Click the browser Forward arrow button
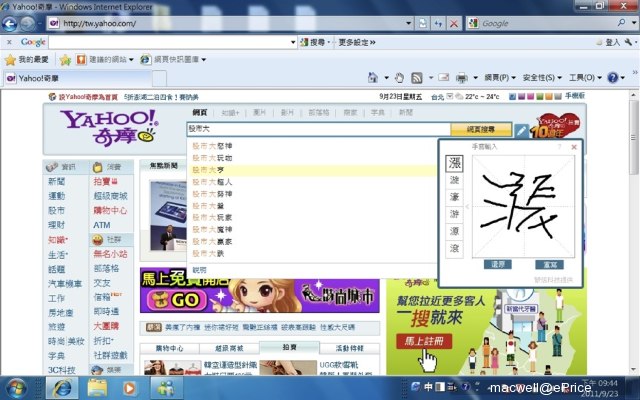Image resolution: width=640 pixels, height=400 pixels. 27,24
